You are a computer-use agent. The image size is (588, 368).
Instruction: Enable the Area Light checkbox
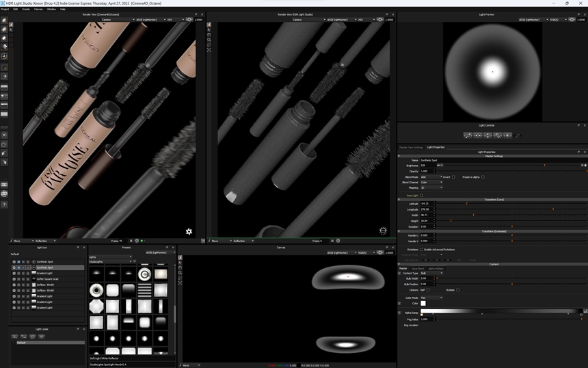[x=421, y=196]
